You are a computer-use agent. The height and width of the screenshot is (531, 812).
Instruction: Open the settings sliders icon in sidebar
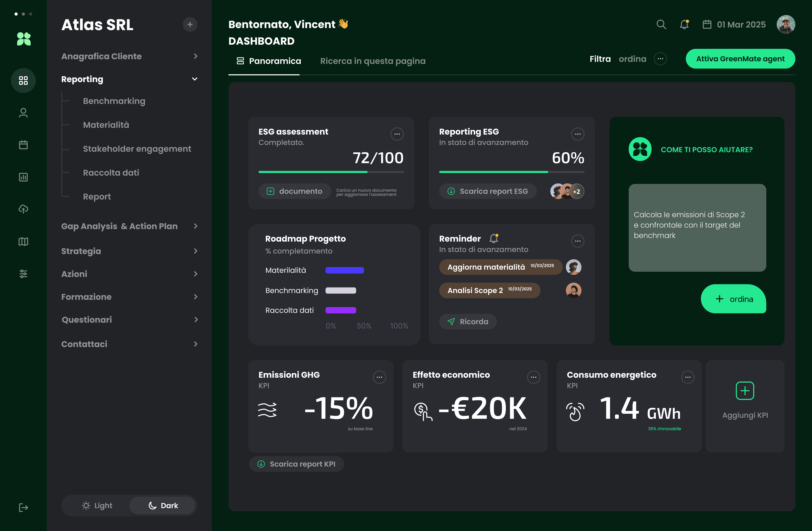(23, 273)
